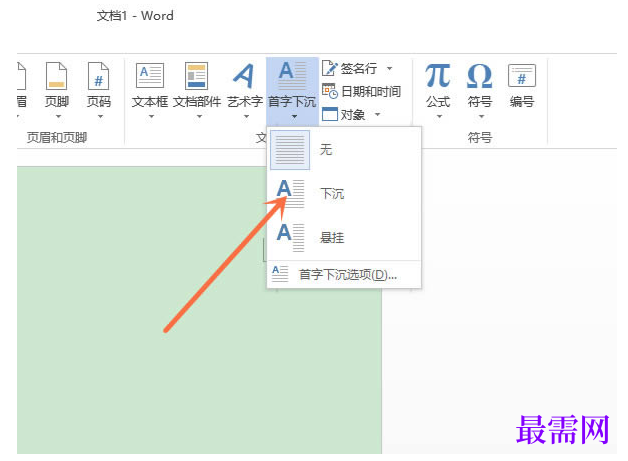Choose None (无) drop cap thumbnail
This screenshot has height=461, width=628.
290,150
